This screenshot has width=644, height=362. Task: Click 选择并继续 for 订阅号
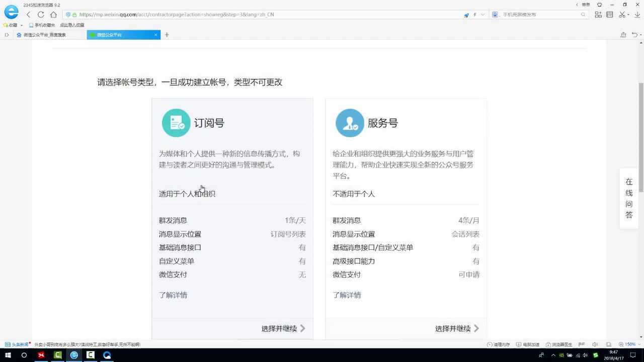point(283,328)
